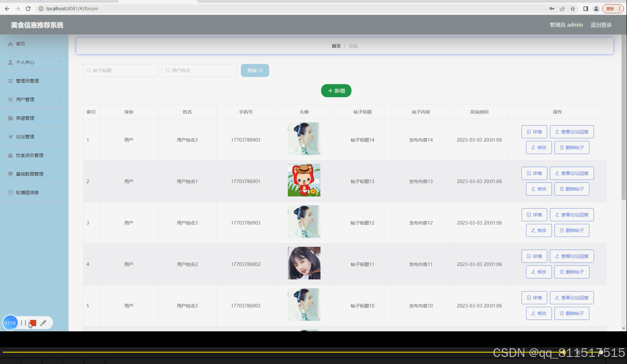This screenshot has height=364, width=627.
Task: Open the 轮播图信息 sidebar menu item
Action: click(34, 193)
